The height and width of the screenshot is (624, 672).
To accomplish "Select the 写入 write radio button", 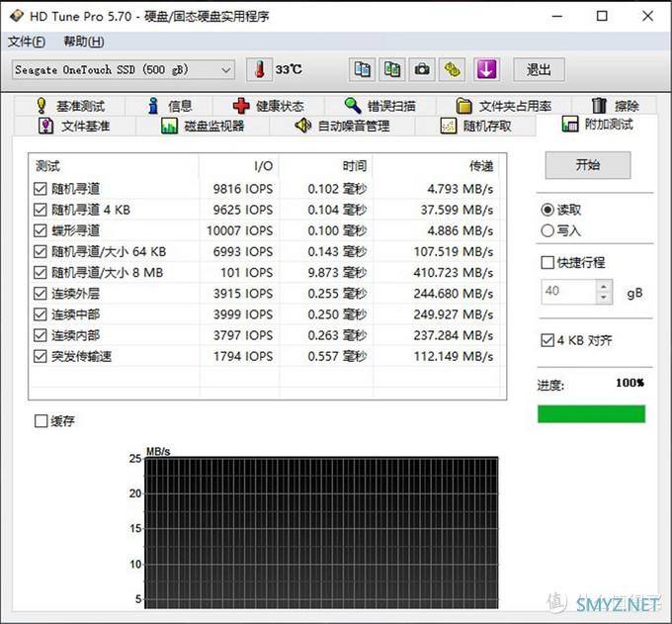I will point(547,230).
